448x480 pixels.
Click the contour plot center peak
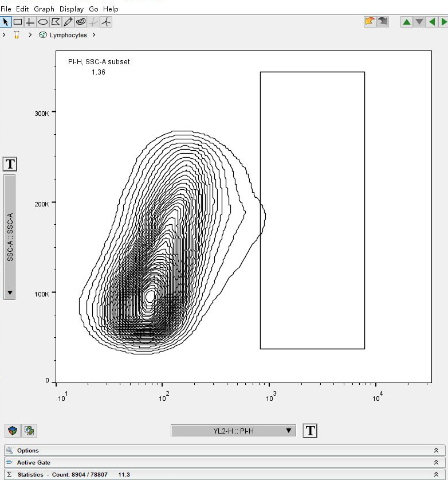pos(150,296)
